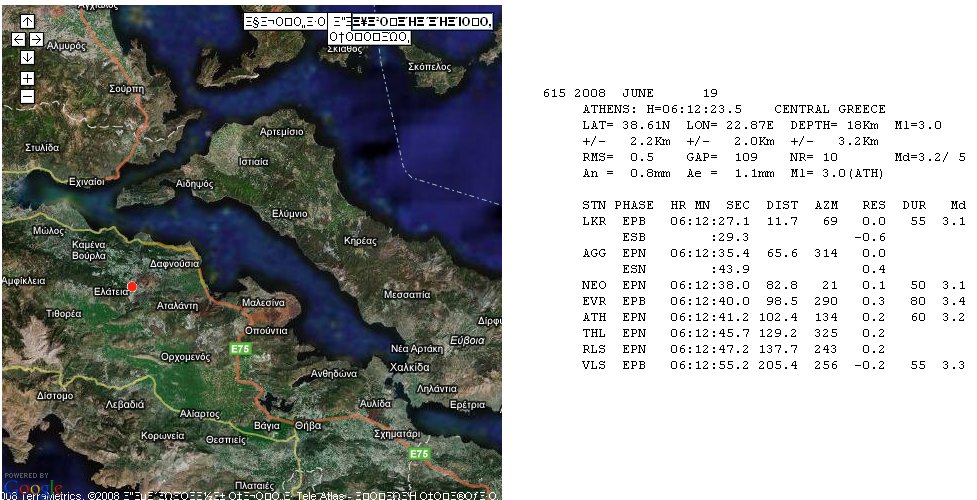Click the Αταλάντη town label
The width and height of the screenshot is (977, 500).
pos(177,305)
